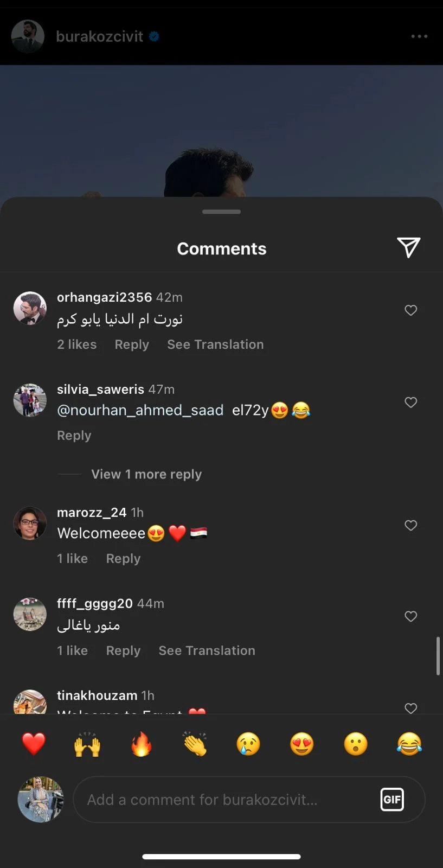The image size is (443, 868).
Task: Open the @nourhan_ahmed_saad mention
Action: tap(140, 410)
